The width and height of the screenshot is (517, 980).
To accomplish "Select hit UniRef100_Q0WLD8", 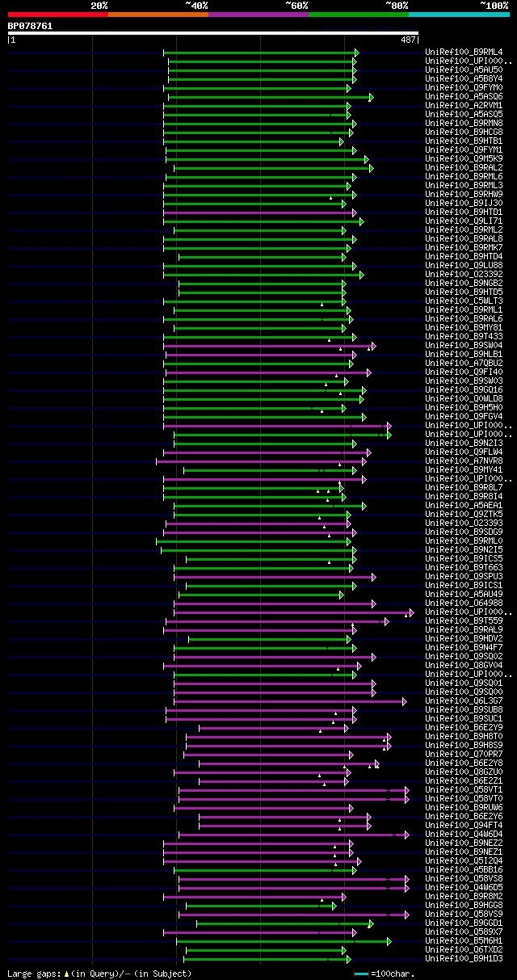I will pos(464,399).
